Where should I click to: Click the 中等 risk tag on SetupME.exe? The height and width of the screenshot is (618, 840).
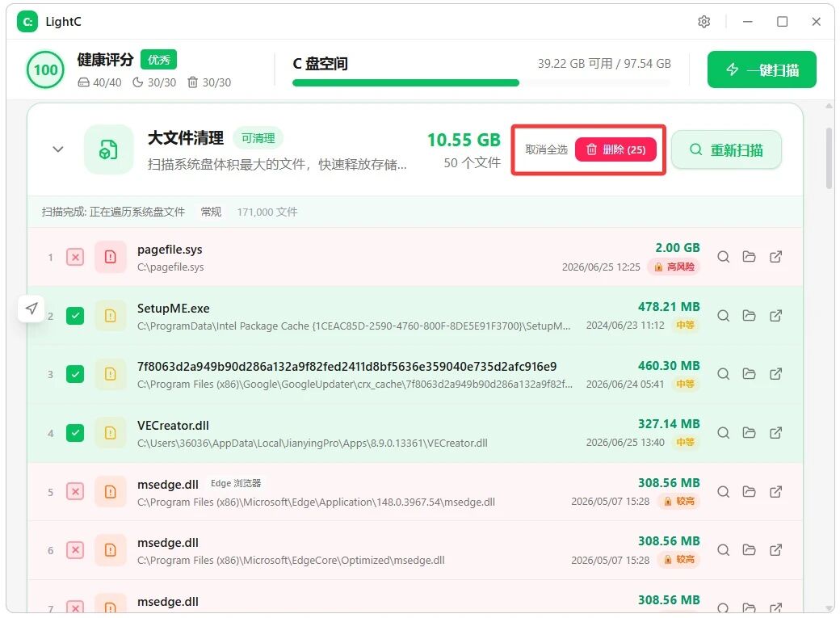pyautogui.click(x=685, y=326)
